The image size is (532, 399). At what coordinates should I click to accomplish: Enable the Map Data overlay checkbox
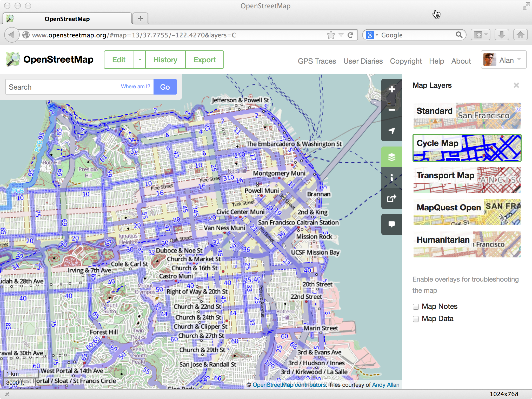[x=416, y=319]
